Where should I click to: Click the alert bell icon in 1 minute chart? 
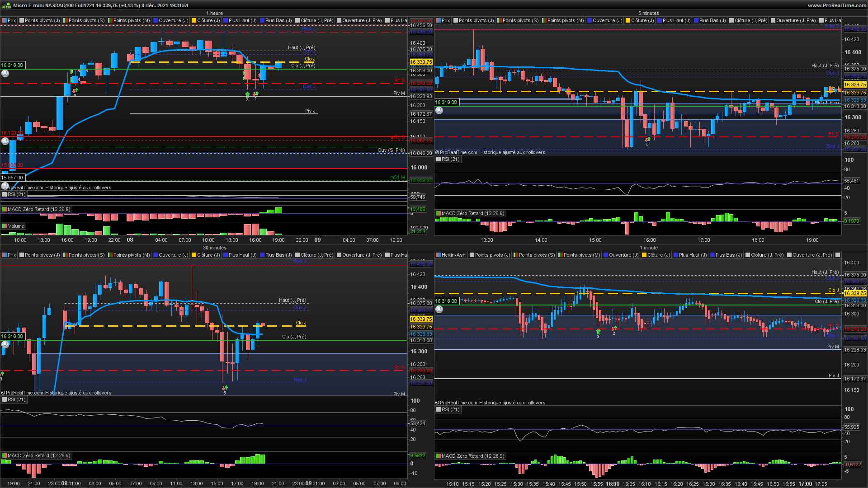[x=439, y=309]
